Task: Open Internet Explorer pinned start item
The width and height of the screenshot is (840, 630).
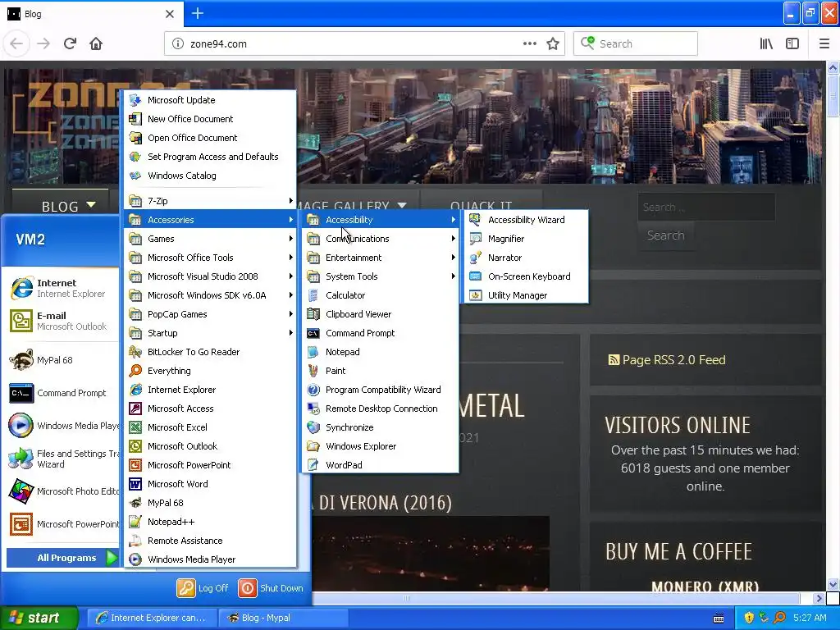Action: coord(62,288)
